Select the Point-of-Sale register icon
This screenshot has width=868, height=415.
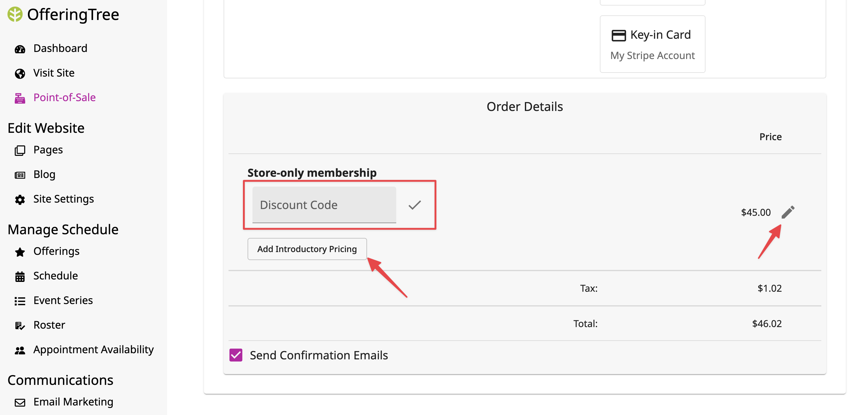tap(20, 98)
